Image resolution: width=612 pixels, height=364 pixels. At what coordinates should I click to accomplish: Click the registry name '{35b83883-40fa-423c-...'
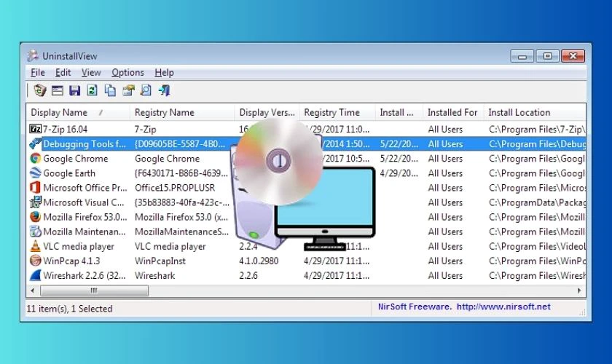tap(182, 202)
